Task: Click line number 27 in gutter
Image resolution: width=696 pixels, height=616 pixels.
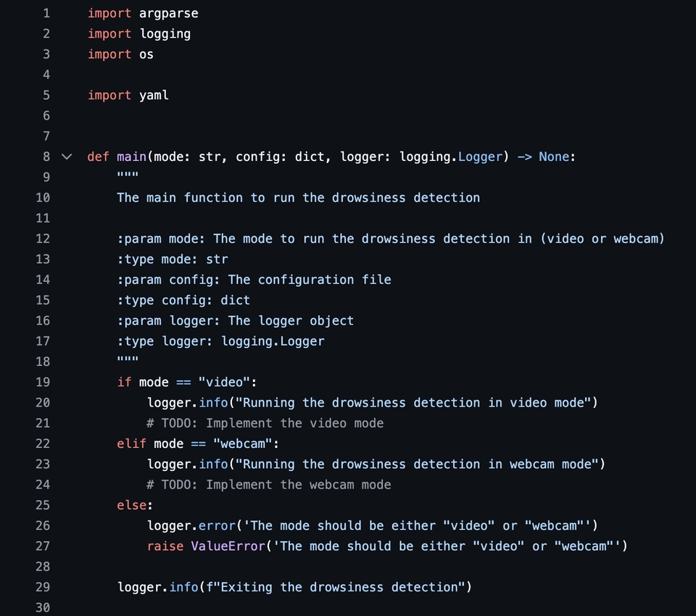Action: pos(43,546)
